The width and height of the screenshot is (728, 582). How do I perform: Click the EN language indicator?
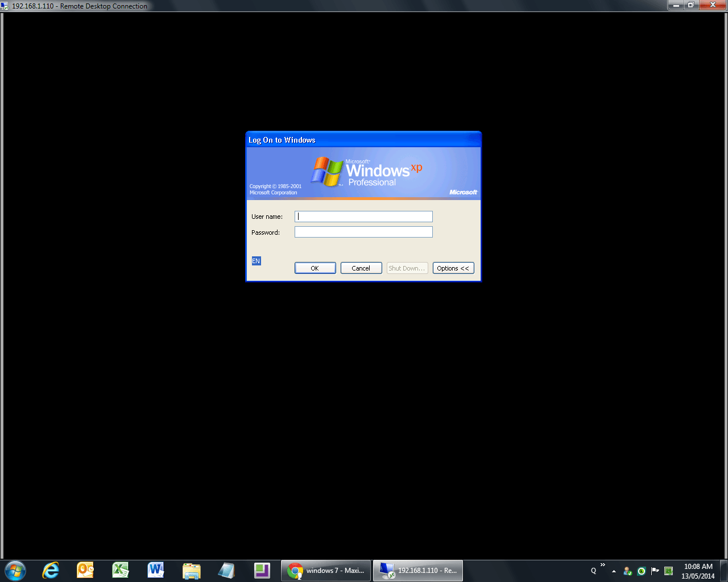tap(256, 261)
